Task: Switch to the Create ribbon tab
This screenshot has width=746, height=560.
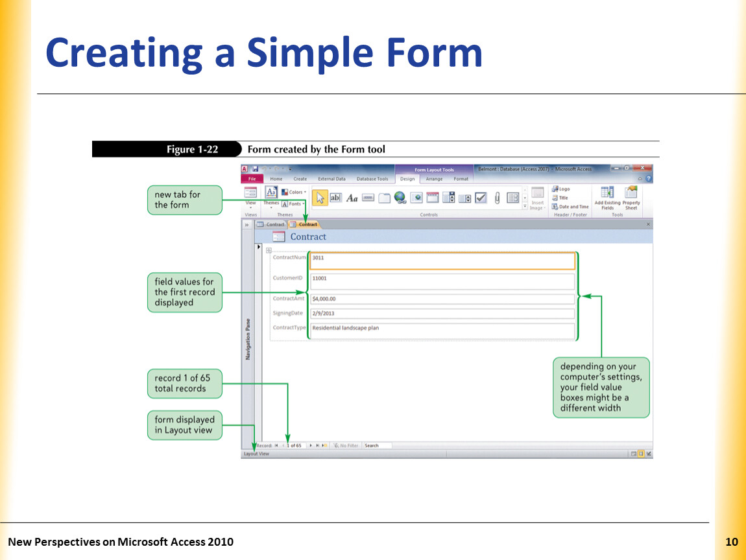Action: [x=300, y=180]
